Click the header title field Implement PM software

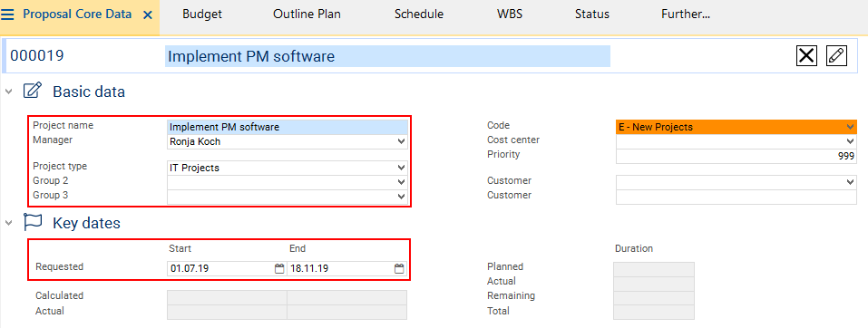click(387, 56)
